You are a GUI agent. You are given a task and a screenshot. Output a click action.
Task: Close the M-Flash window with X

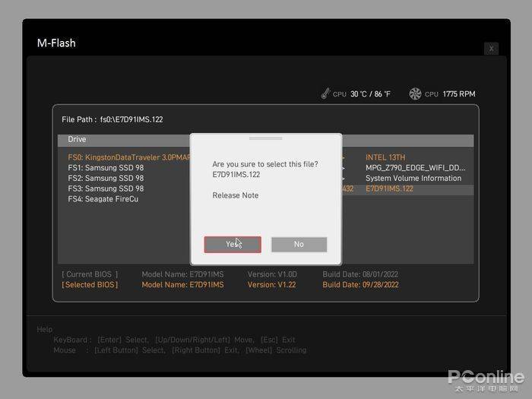[491, 49]
